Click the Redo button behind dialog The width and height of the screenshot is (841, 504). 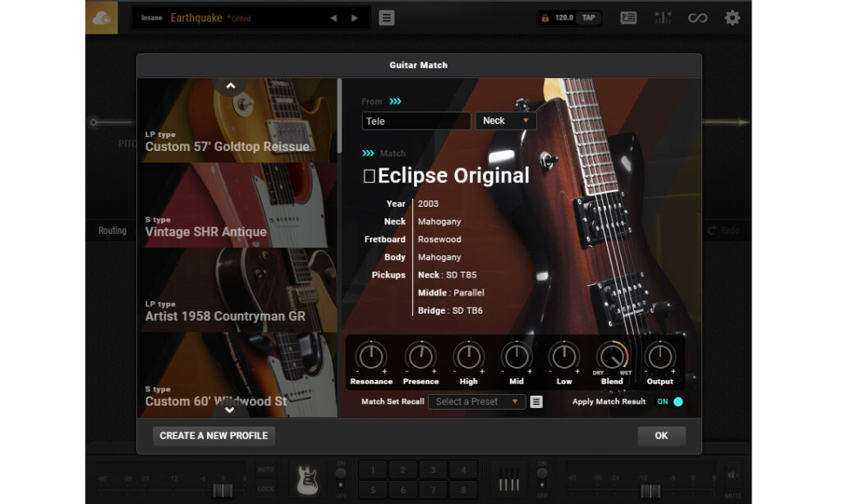(724, 231)
